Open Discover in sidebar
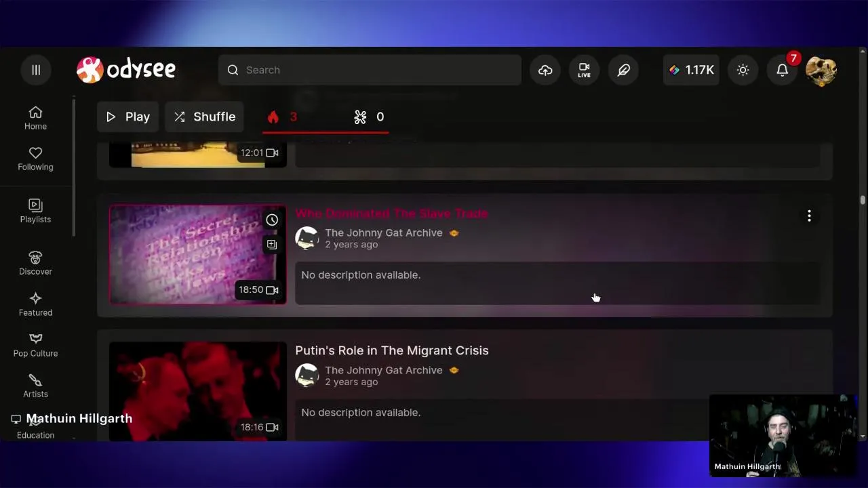This screenshot has height=488, width=868. click(35, 263)
